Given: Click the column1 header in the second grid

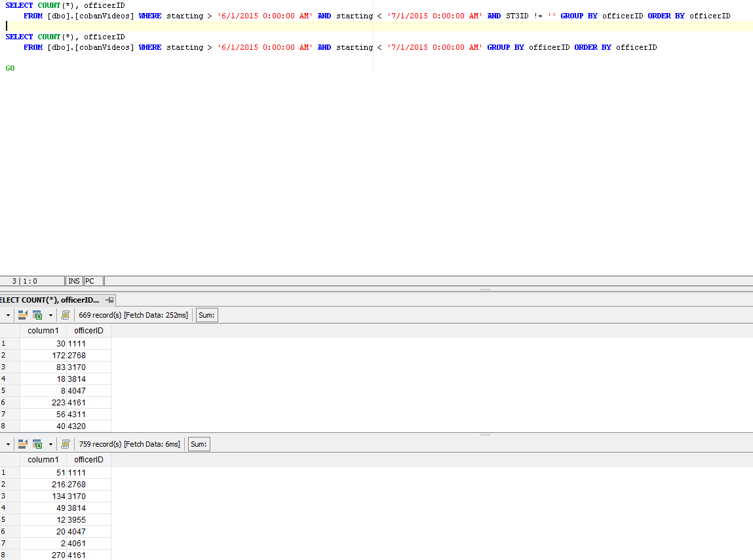Looking at the screenshot, I should [43, 459].
